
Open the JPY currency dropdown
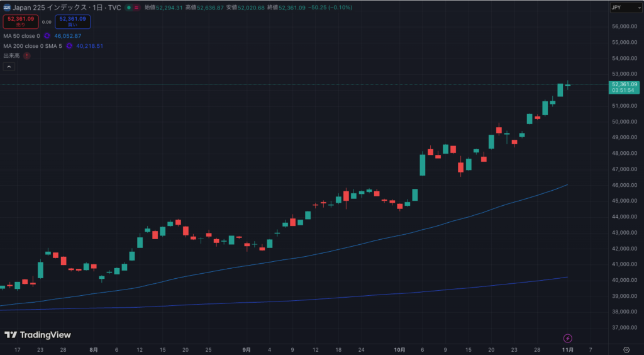tap(625, 8)
